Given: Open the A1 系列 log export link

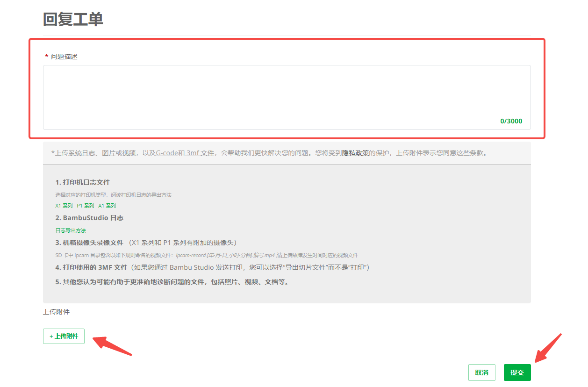Looking at the screenshot, I should (x=107, y=206).
